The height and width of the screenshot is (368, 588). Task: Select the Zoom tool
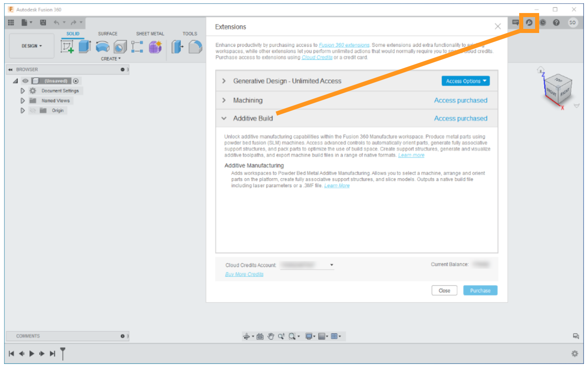(x=281, y=336)
